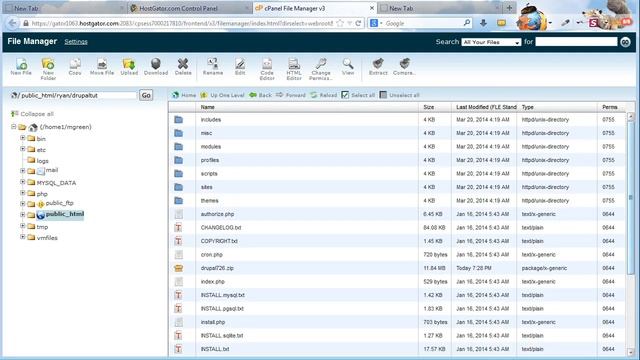Open the Edit tool
The height and width of the screenshot is (360, 640).
point(240,67)
